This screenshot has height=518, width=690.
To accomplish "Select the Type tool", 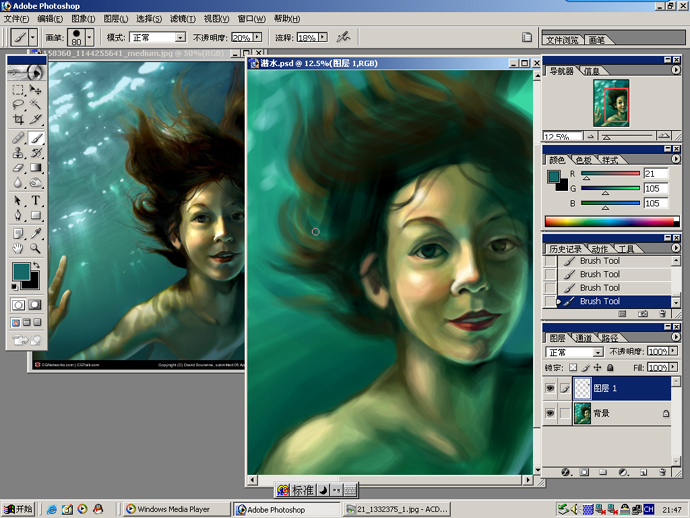I will (35, 201).
